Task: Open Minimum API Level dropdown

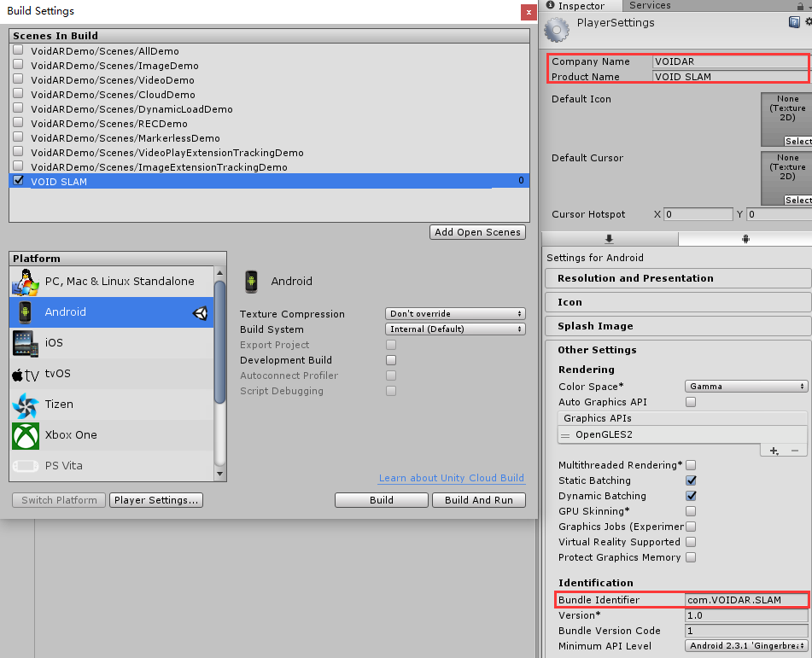Action: [746, 646]
